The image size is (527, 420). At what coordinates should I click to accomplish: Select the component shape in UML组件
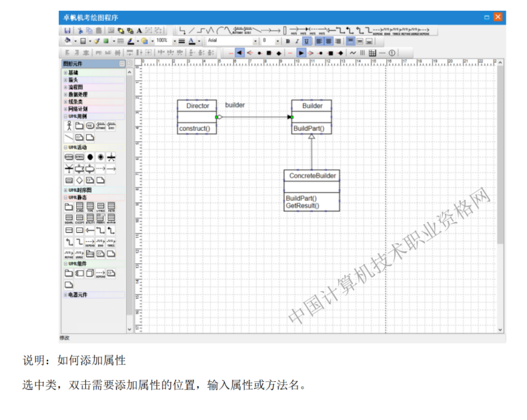(x=79, y=273)
